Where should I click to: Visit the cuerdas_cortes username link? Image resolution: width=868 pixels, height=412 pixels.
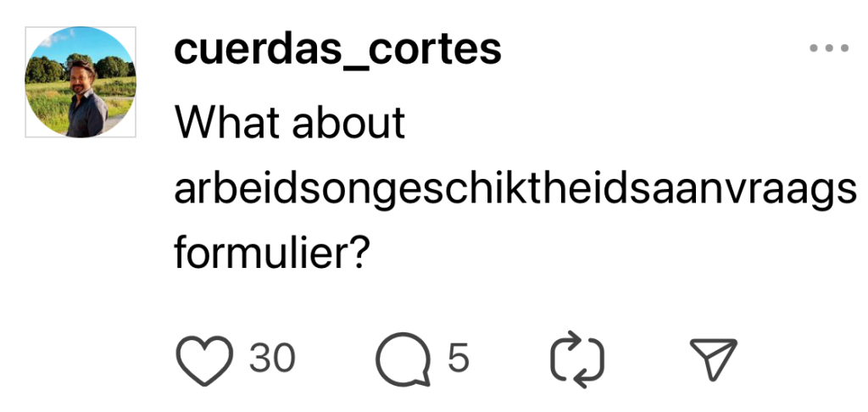337,51
